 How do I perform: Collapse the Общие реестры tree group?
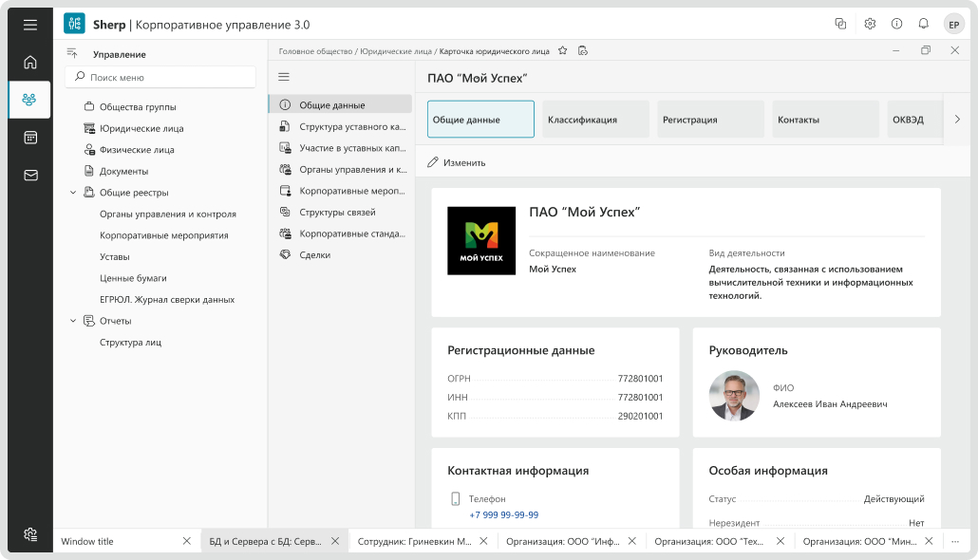coord(74,193)
